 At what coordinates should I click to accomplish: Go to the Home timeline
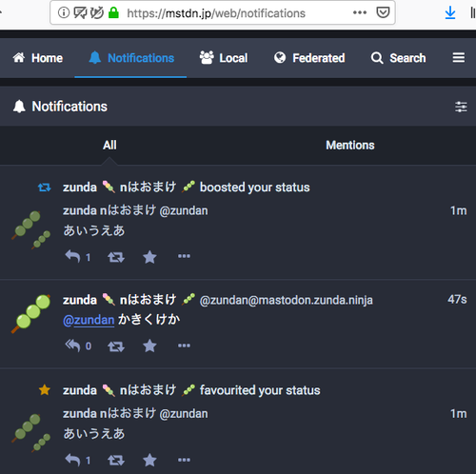[x=37, y=58]
